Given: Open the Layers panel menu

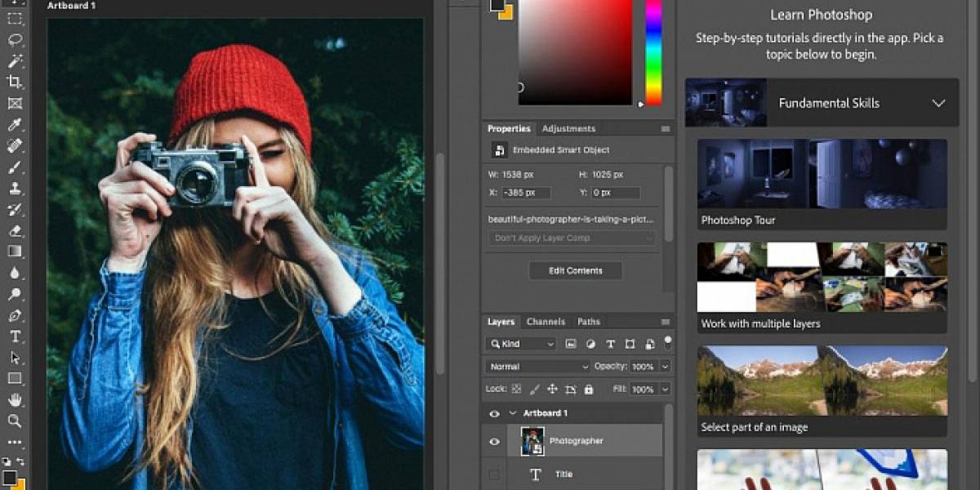Looking at the screenshot, I should [666, 322].
